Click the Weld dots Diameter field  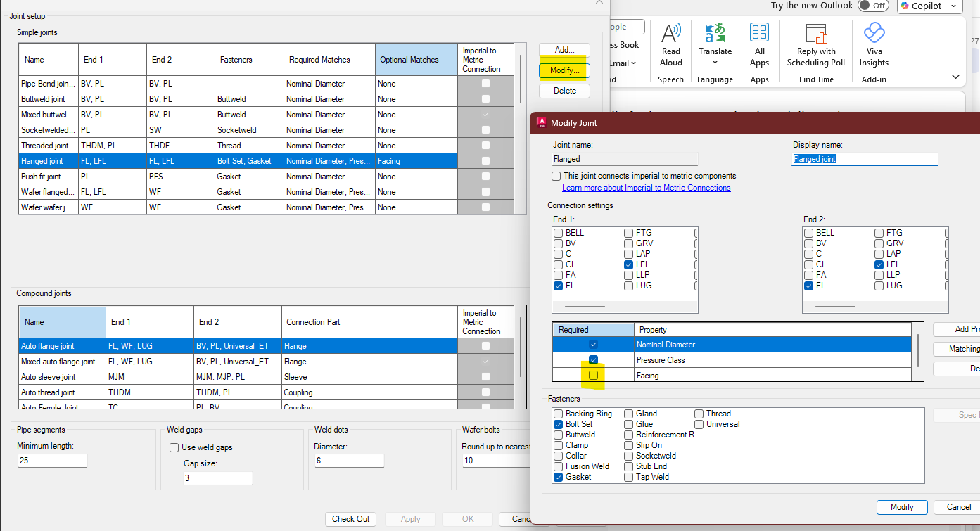(348, 461)
